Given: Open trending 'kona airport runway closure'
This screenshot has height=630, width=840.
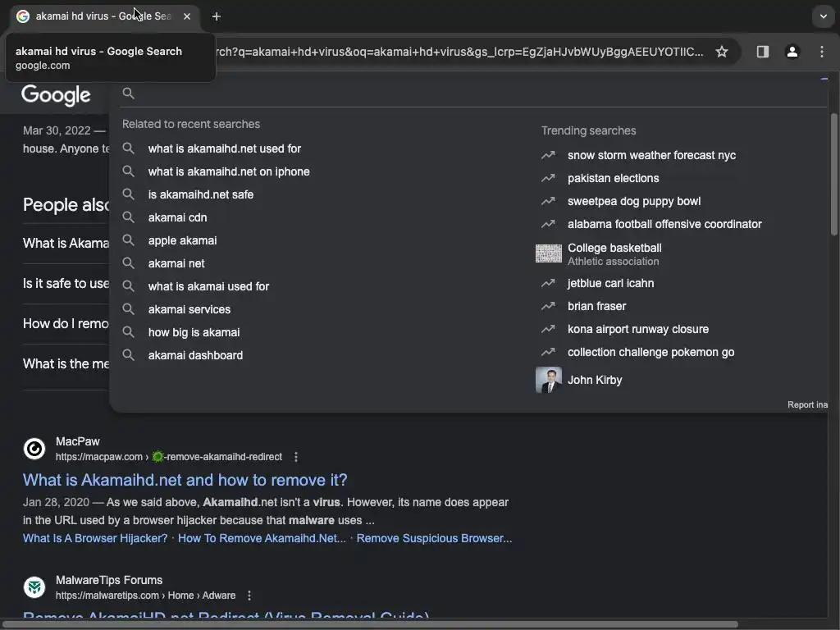Looking at the screenshot, I should pos(638,330).
